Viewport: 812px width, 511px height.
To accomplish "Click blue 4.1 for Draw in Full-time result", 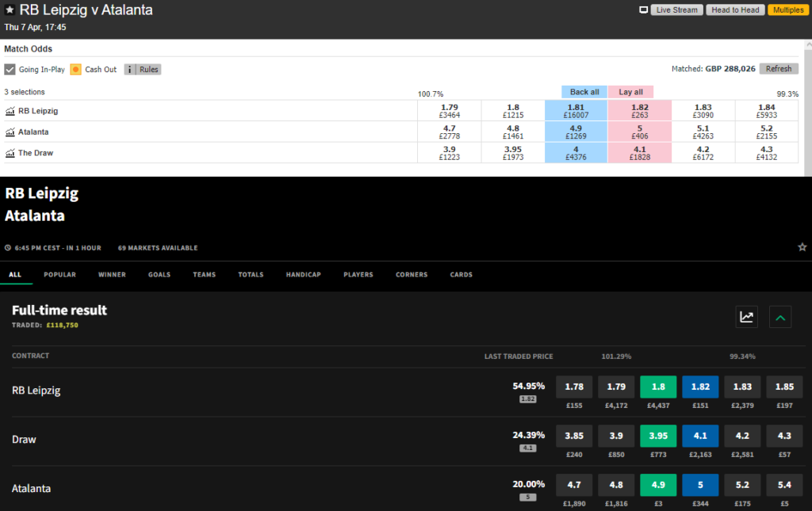I will [x=700, y=436].
